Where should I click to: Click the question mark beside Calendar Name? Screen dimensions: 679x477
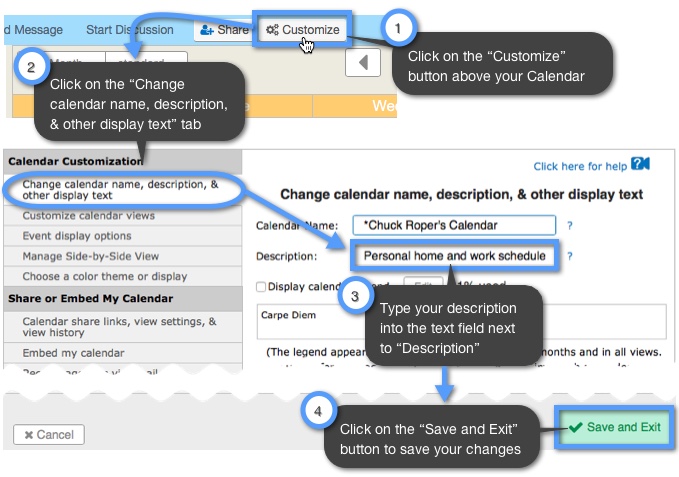point(570,226)
